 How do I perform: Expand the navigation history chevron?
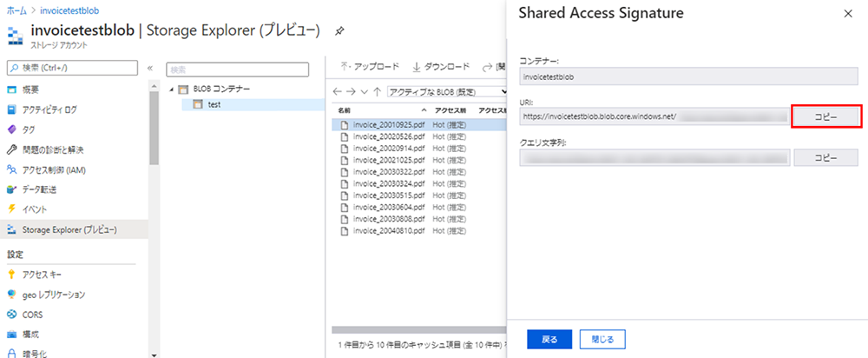365,91
